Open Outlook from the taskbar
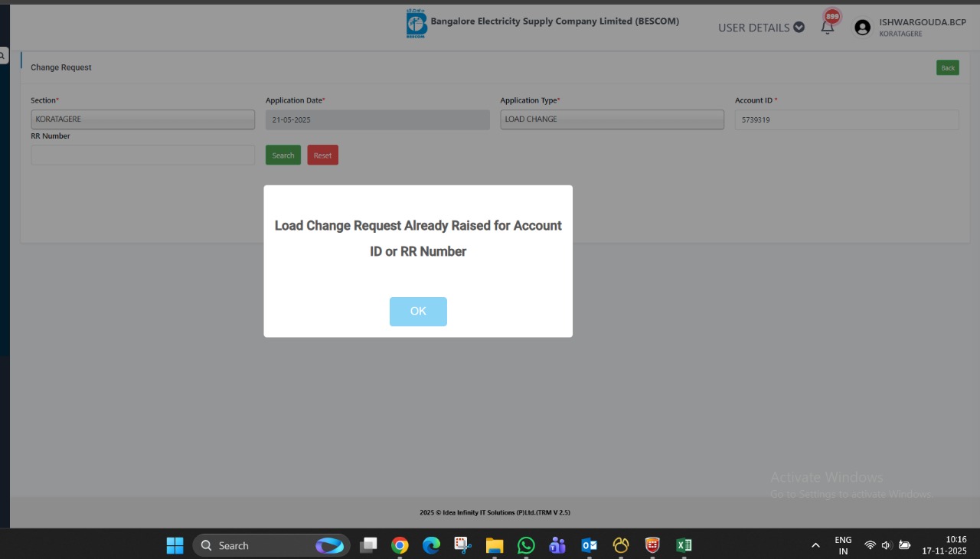This screenshot has width=980, height=559. (589, 545)
